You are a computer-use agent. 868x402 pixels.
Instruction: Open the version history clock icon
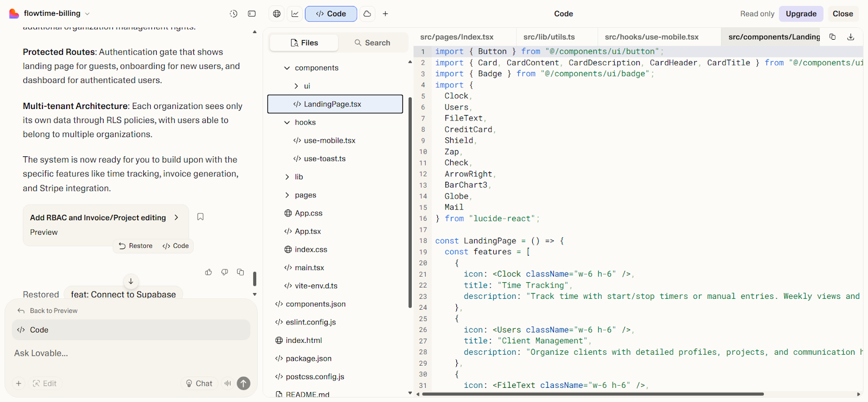click(233, 14)
